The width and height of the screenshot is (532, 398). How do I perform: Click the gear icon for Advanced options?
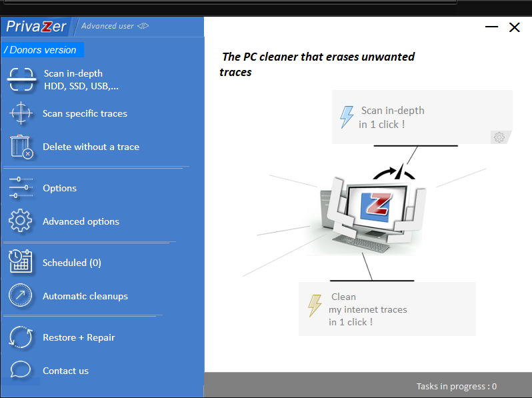[x=21, y=221]
